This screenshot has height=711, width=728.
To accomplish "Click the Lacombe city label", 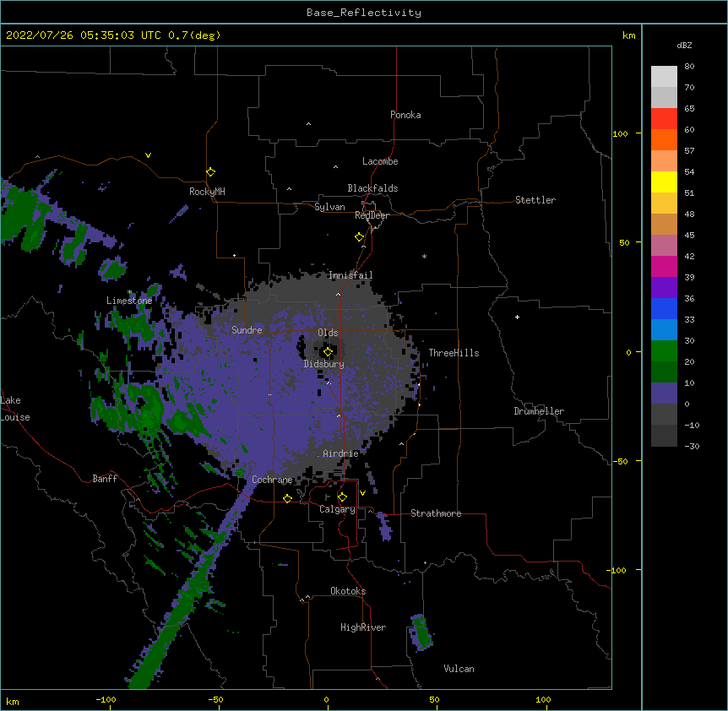I will (380, 161).
